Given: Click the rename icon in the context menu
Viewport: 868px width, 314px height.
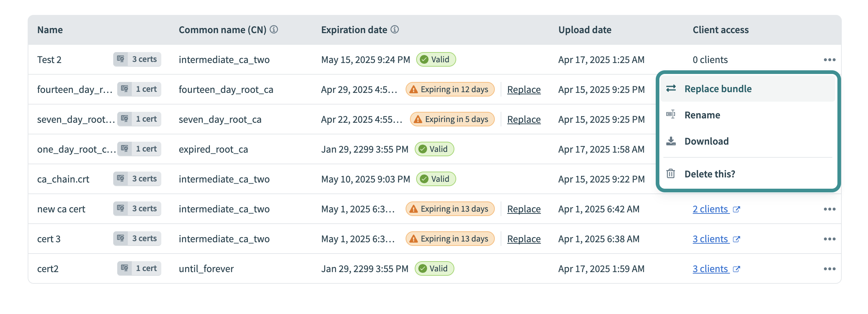Looking at the screenshot, I should 672,115.
